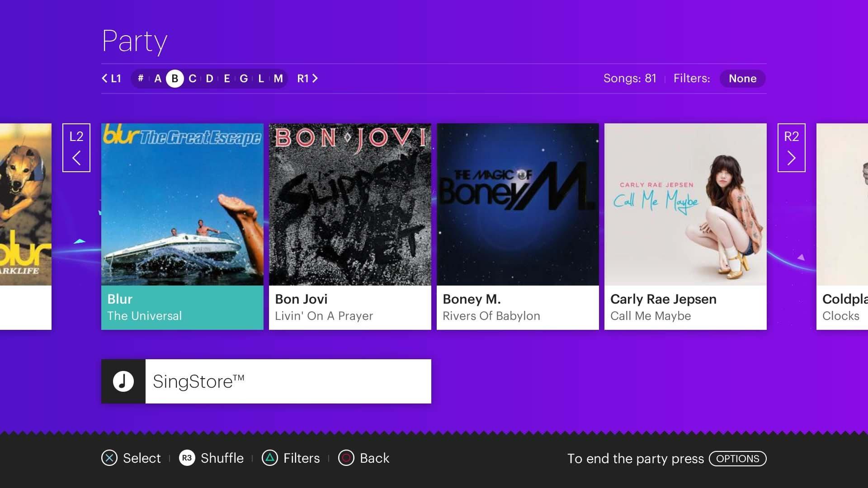The width and height of the screenshot is (868, 488).
Task: Click the R3 Shuffle icon
Action: (x=187, y=458)
